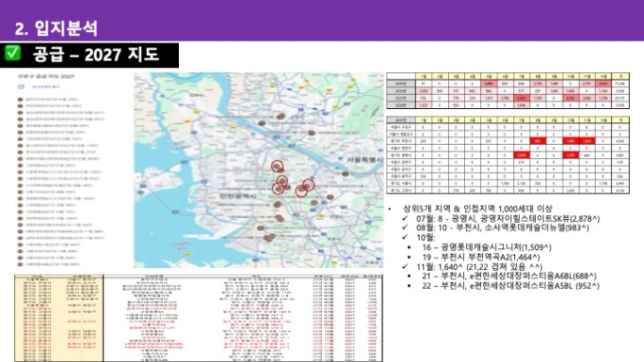Click the red 8월 cell in the 부천시 row
The image size is (644, 362).
(x=538, y=141)
